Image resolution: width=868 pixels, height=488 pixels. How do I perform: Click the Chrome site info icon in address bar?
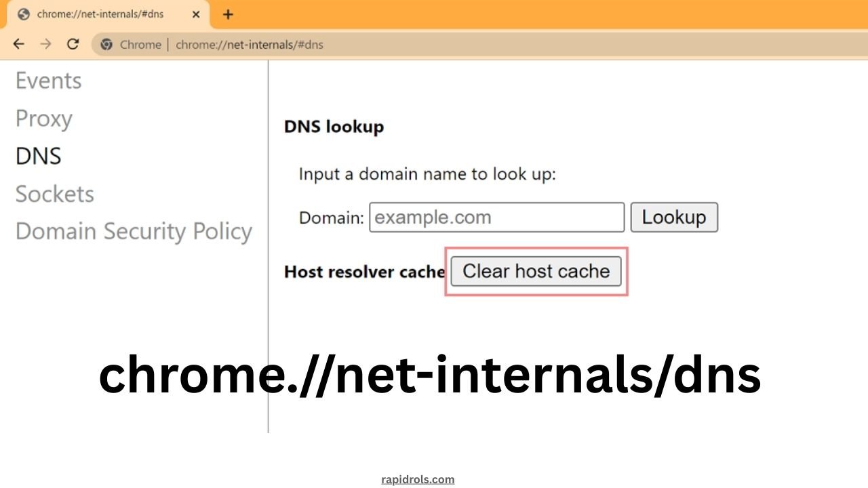point(106,45)
